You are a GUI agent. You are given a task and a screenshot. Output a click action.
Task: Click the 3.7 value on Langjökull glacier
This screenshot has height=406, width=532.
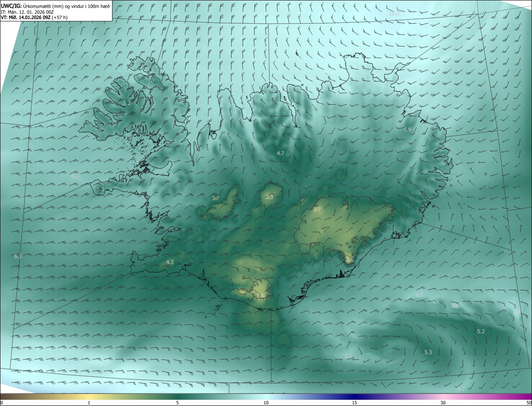(215, 198)
